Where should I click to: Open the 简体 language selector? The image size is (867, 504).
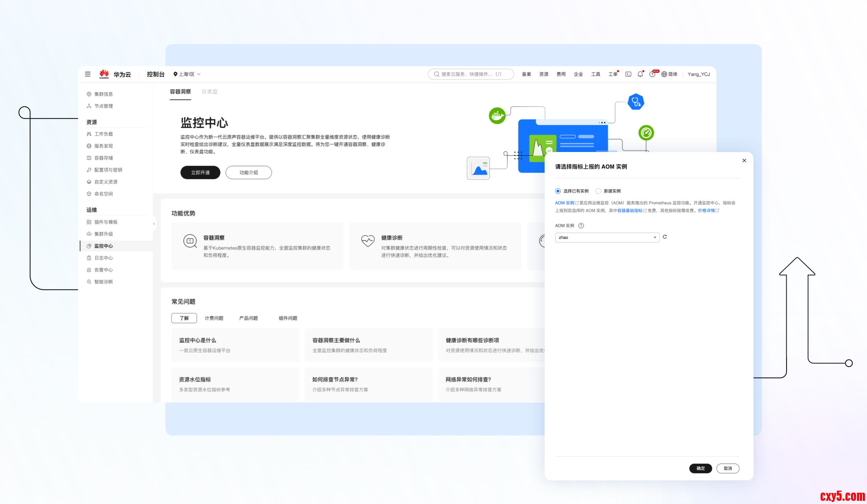click(x=669, y=74)
